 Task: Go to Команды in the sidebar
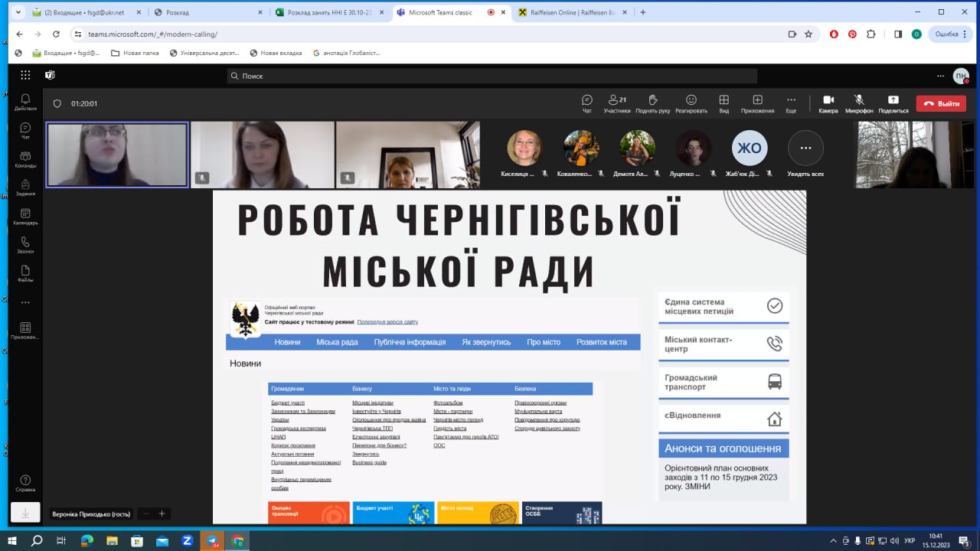(x=25, y=159)
